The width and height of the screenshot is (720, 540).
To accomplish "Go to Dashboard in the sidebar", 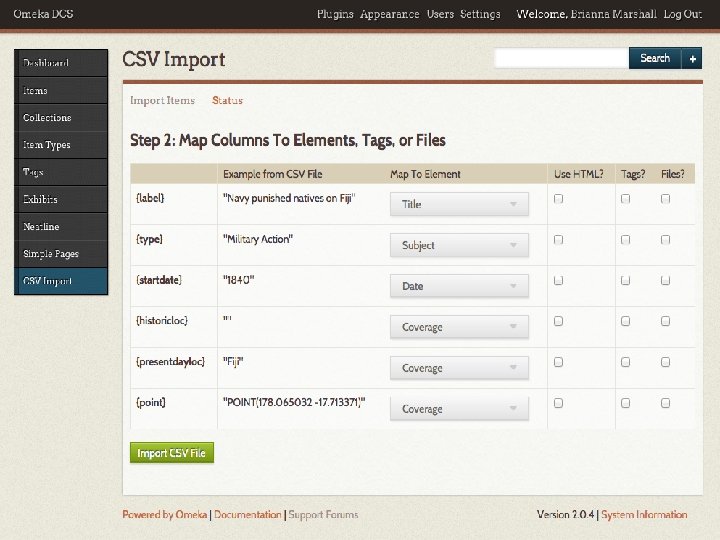I will click(x=61, y=63).
